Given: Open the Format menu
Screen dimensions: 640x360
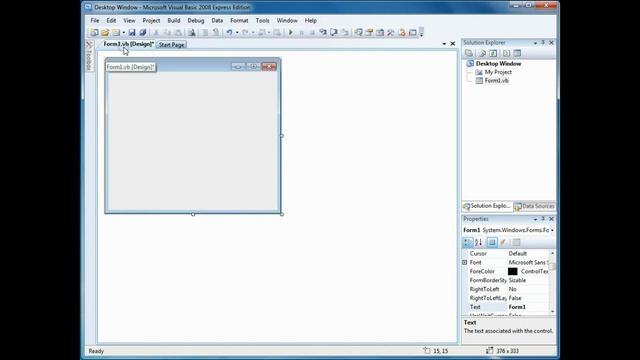Looking at the screenshot, I should (239, 20).
